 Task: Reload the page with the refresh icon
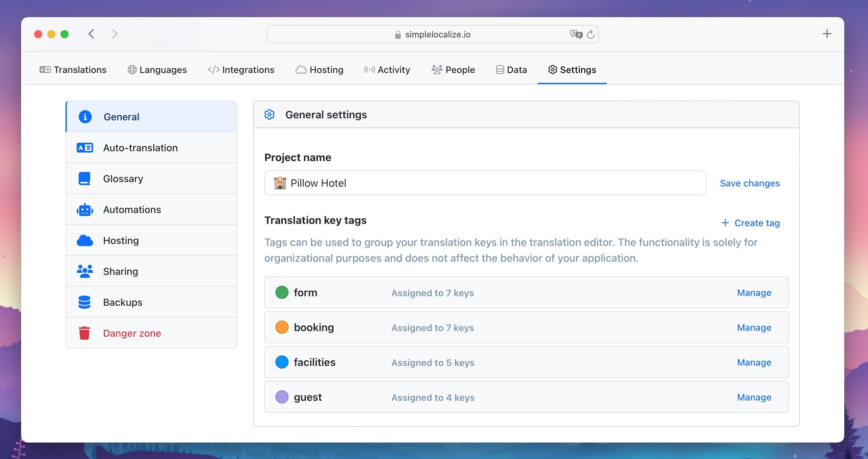pos(590,34)
